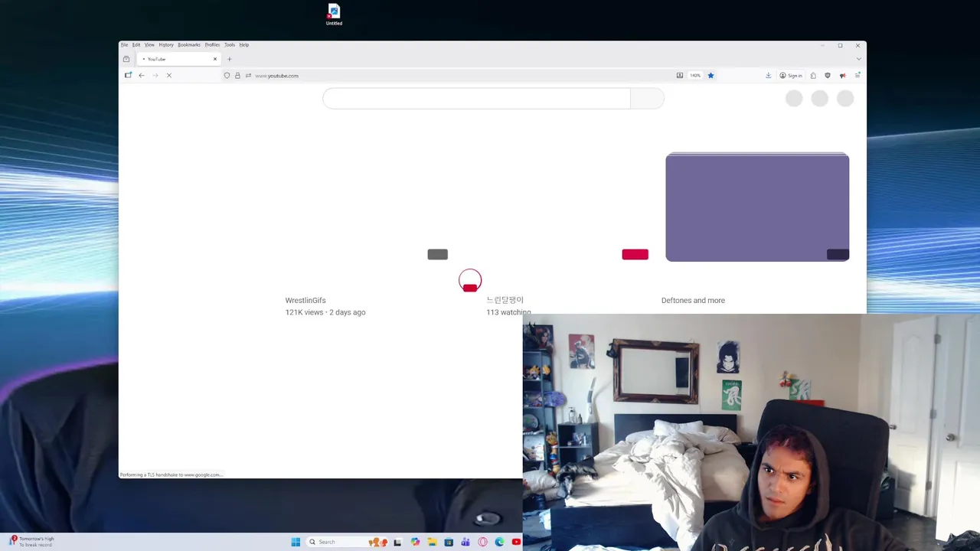Image resolution: width=980 pixels, height=551 pixels.
Task: Open the black Task View taskbar icon
Action: pos(397,542)
